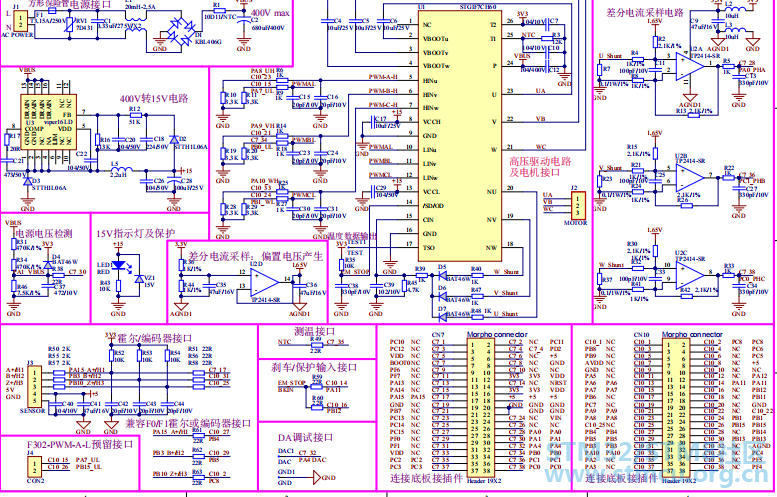Click the D3 STTH1L06A diode symbol

point(27,180)
